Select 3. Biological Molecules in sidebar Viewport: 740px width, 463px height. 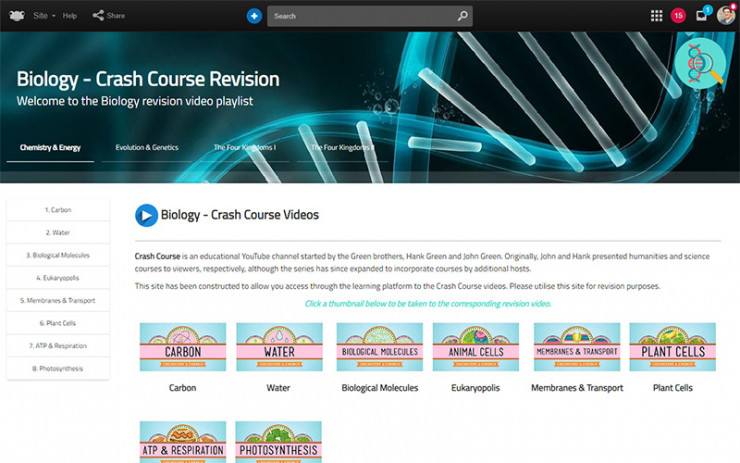[x=58, y=255]
